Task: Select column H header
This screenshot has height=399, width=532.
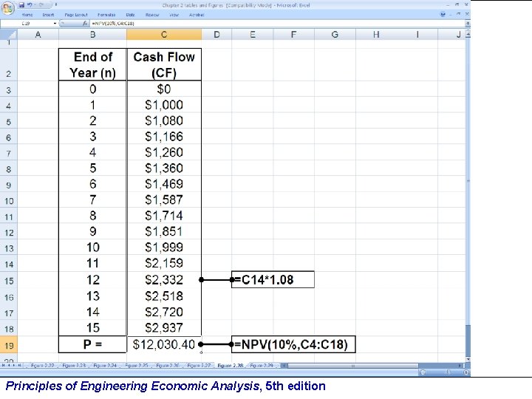Action: [376, 34]
